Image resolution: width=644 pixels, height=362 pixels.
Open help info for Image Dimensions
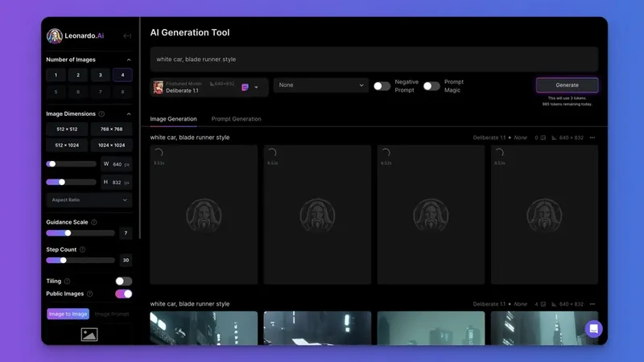[101, 113]
